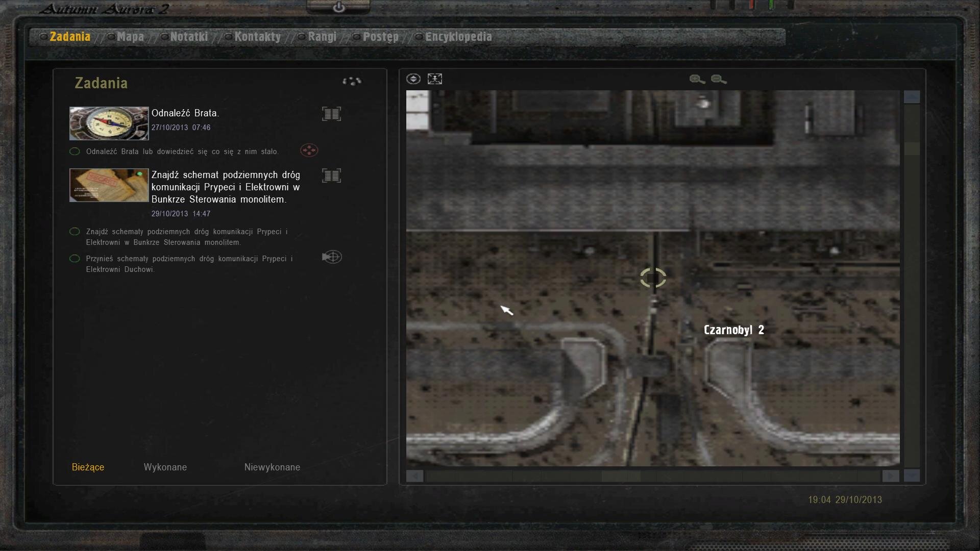
Task: Open the Zadania tab
Action: pyautogui.click(x=70, y=37)
